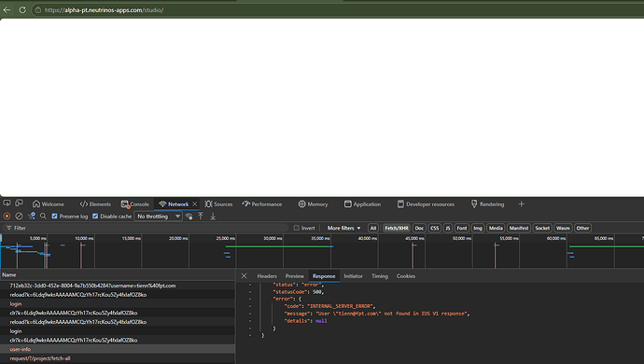Import HAR file with upload arrow icon
The width and height of the screenshot is (644, 364).
[201, 217]
